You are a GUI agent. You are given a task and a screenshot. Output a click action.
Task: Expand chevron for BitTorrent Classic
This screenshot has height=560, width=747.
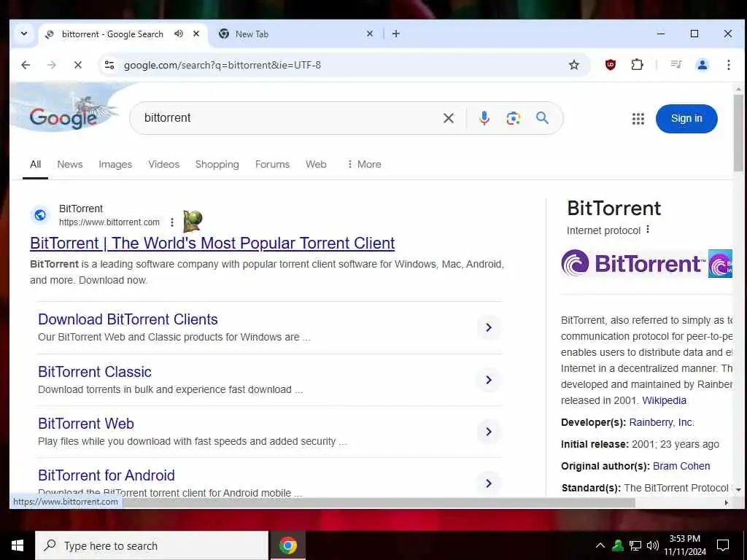(x=489, y=380)
